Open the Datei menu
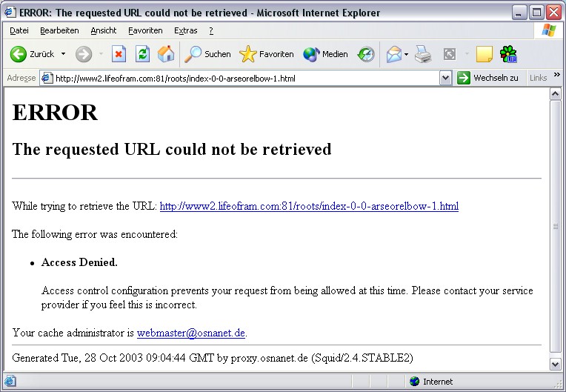This screenshot has height=392, width=566. tap(19, 30)
